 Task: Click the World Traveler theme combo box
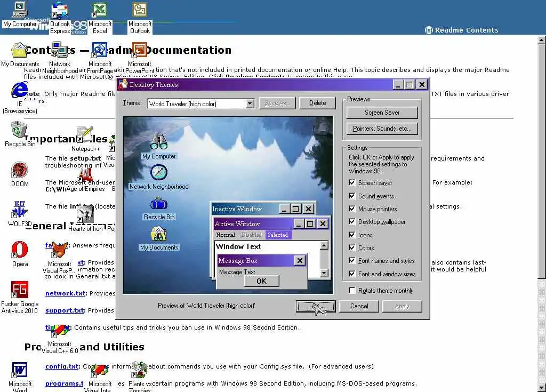click(201, 104)
